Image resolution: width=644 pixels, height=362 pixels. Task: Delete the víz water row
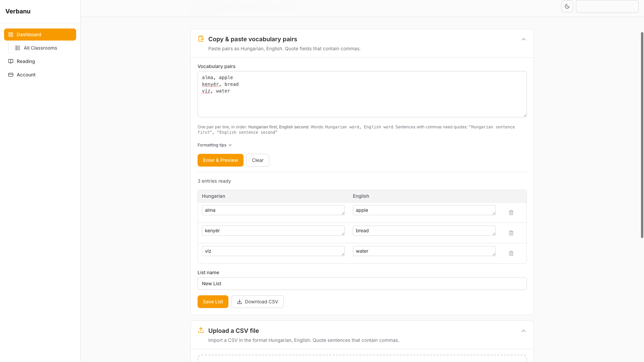click(x=511, y=253)
